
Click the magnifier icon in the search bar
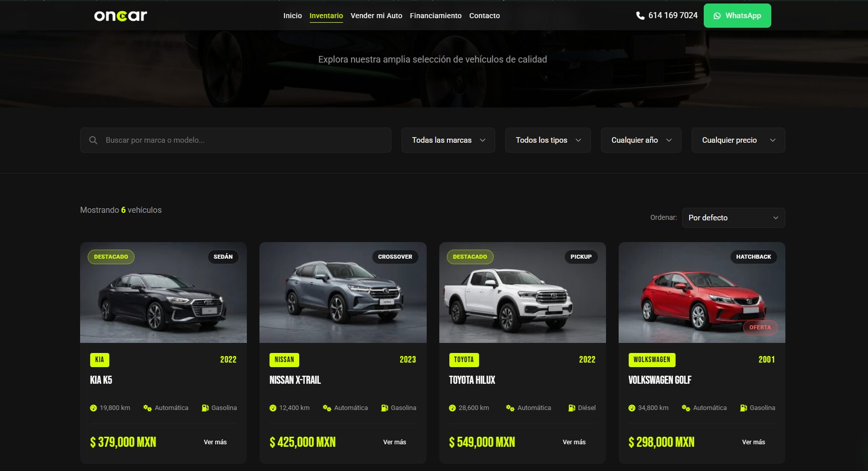click(x=93, y=140)
